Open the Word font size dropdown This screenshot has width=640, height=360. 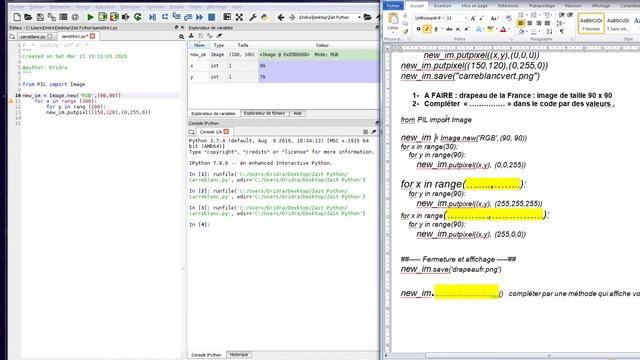(x=466, y=18)
